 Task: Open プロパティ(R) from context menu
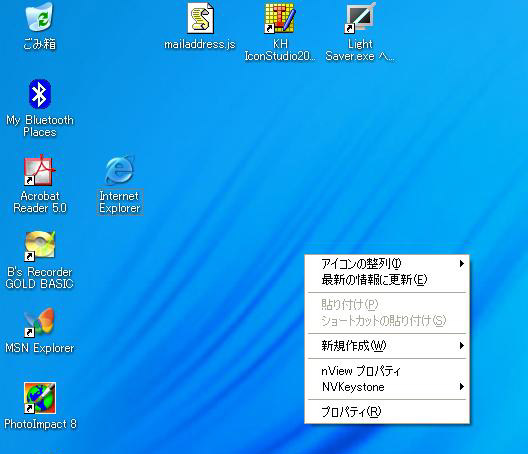point(387,412)
